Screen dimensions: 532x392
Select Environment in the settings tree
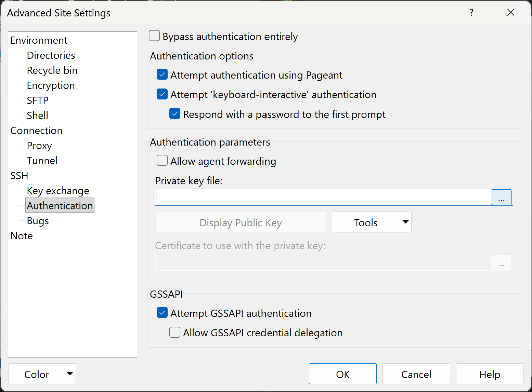[x=39, y=40]
